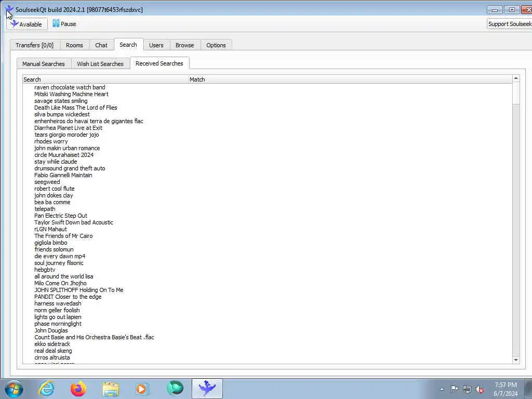Viewport: 532px width, 399px height.
Task: Click the Soulseek taskbar icon
Action: pyautogui.click(x=207, y=389)
